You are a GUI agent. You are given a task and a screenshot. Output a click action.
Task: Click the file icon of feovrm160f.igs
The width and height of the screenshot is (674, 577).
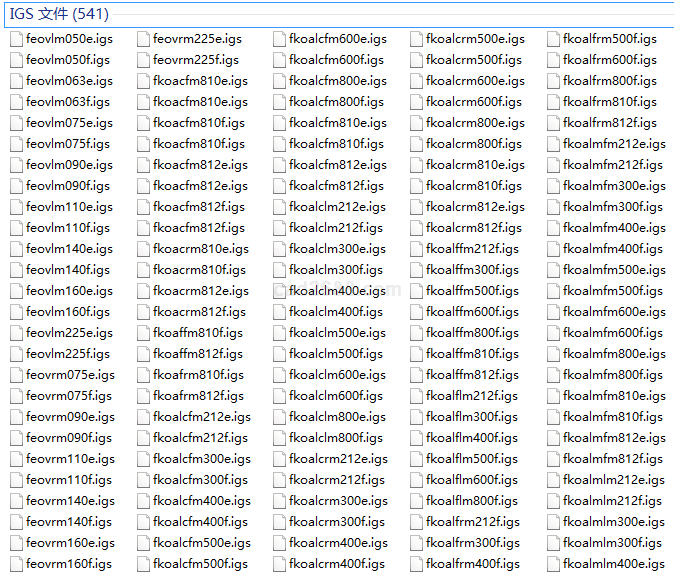tap(16, 564)
